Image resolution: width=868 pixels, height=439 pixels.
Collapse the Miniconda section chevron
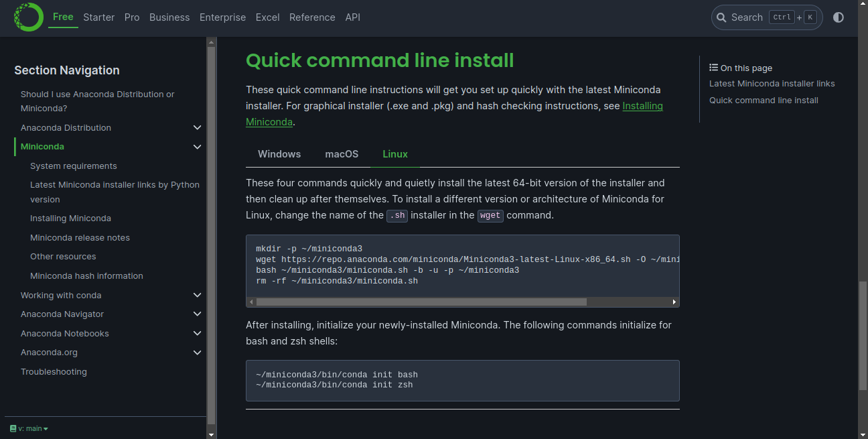coord(198,147)
